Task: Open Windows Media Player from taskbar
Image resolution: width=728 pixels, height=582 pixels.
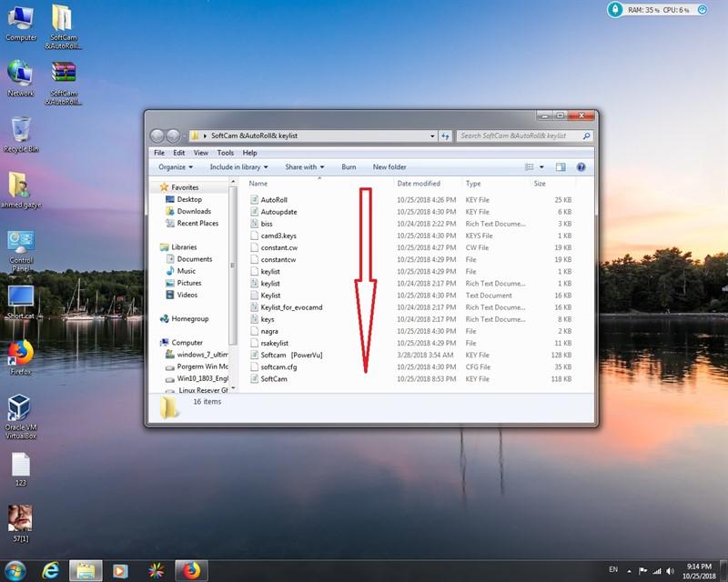Action: (120, 571)
